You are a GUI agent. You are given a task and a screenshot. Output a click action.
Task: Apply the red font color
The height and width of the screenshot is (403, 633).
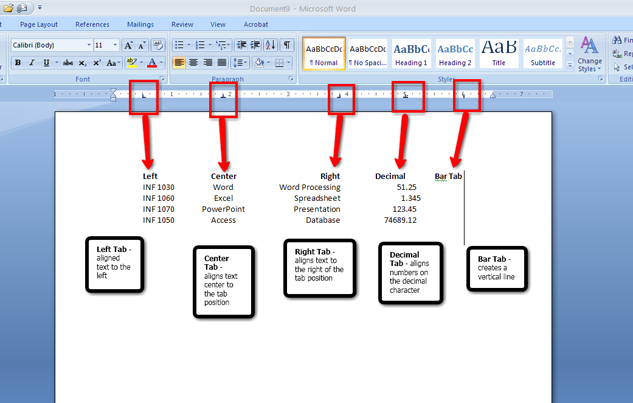[152, 63]
